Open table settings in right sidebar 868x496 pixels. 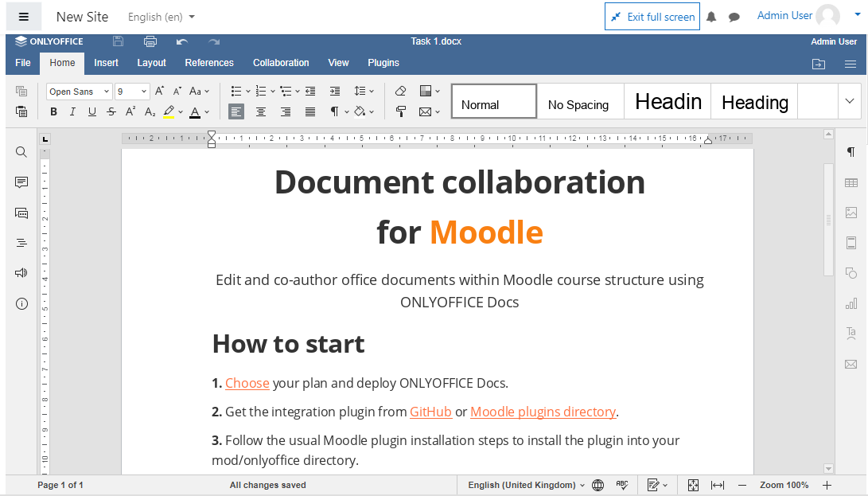coord(851,183)
